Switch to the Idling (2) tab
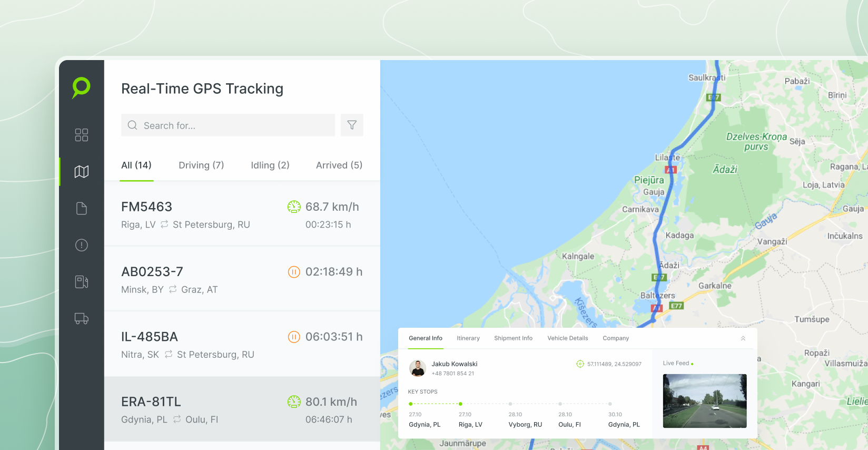Image resolution: width=868 pixels, height=450 pixels. point(270,165)
